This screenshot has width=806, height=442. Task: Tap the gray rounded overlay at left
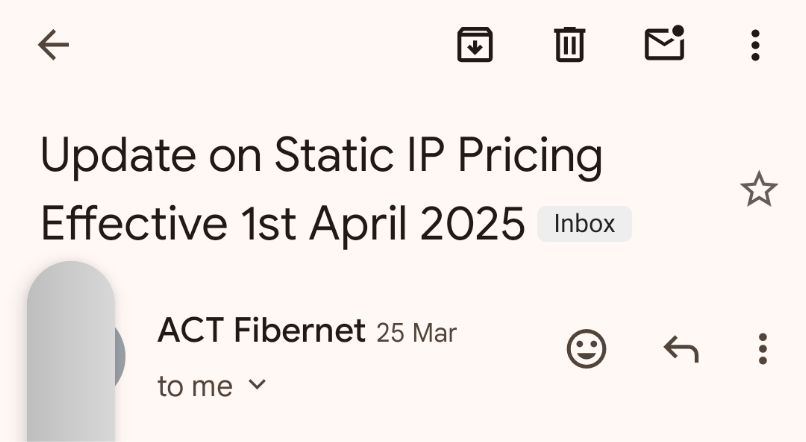click(71, 350)
